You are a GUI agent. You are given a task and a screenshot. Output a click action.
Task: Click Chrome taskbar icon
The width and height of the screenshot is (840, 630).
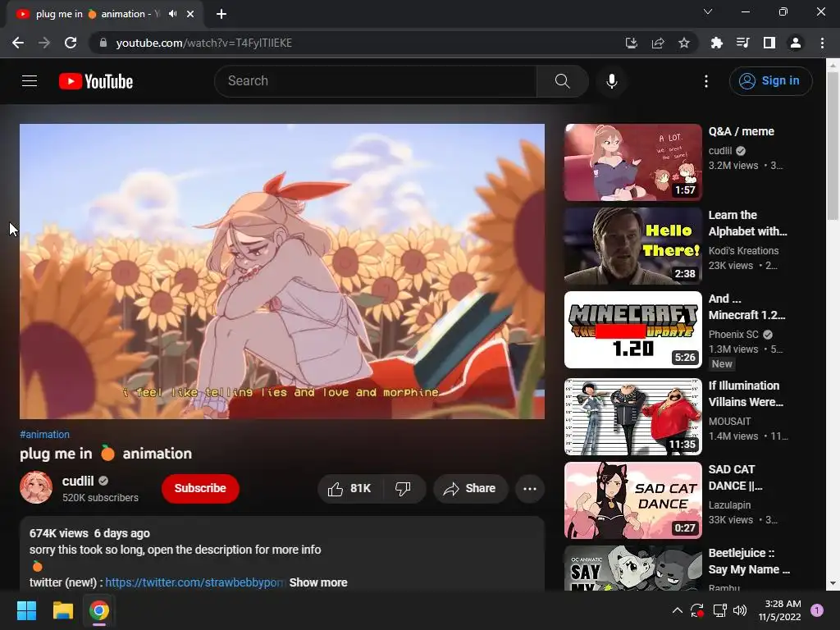pyautogui.click(x=99, y=610)
